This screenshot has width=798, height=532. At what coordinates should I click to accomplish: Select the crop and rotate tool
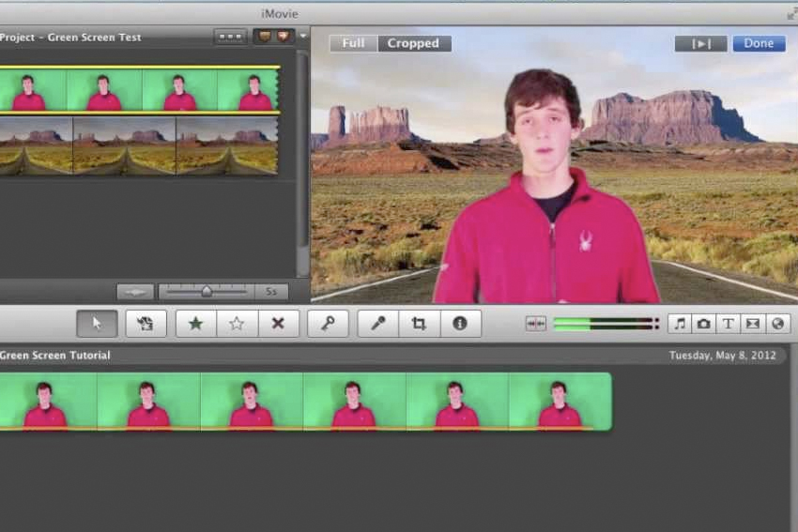[419, 324]
